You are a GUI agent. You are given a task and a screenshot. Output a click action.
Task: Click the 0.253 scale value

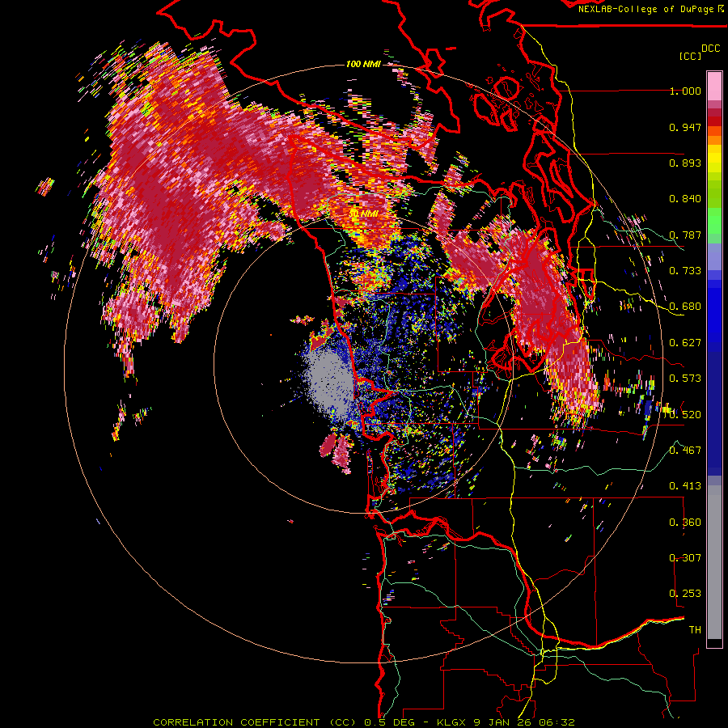click(685, 594)
